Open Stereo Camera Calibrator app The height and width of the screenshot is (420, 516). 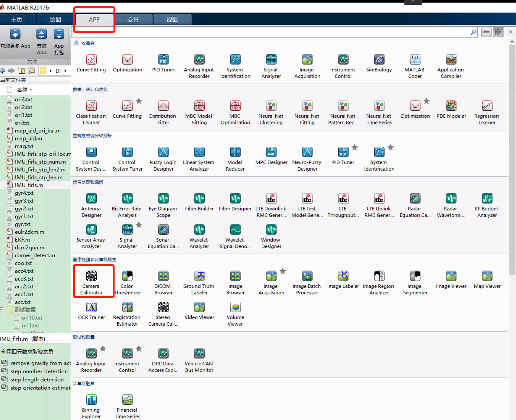point(163,313)
